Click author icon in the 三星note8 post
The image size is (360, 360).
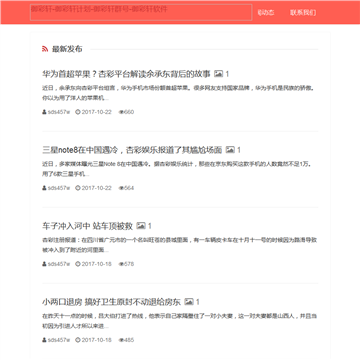44,188
